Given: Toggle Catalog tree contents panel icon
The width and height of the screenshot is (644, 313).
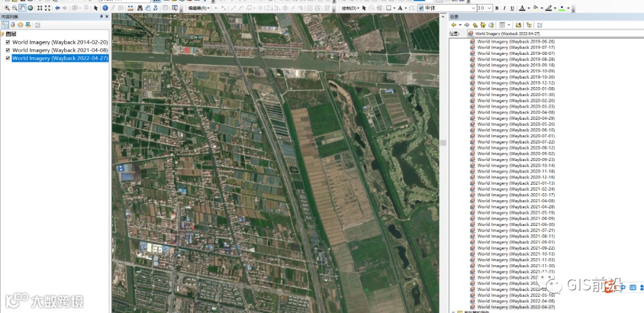Looking at the screenshot, I should [x=530, y=25].
